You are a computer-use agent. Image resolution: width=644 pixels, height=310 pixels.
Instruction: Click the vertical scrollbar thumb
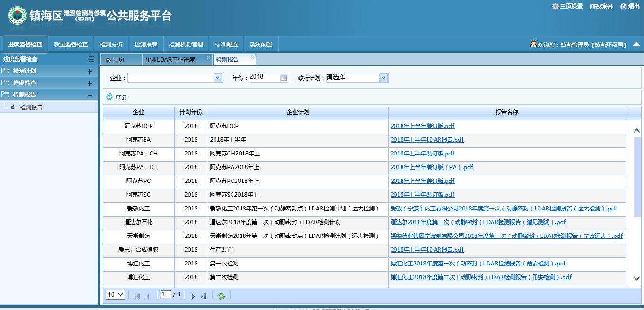pos(637,176)
